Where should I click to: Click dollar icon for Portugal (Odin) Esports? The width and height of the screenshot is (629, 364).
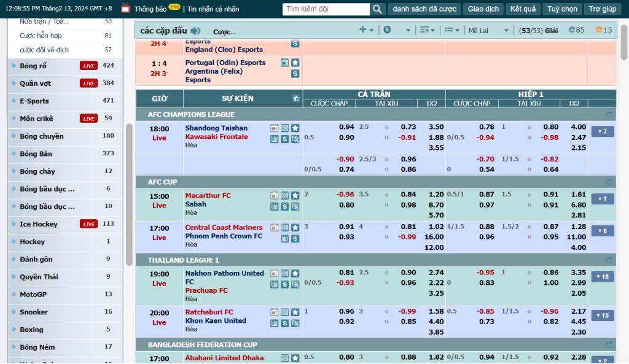tap(295, 74)
